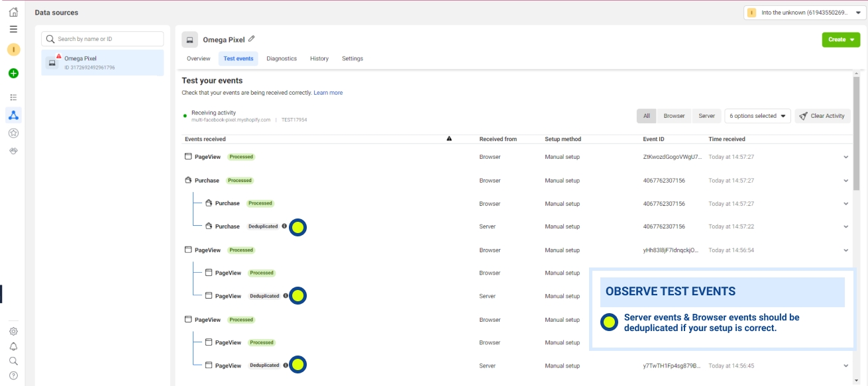Viewport: 868px width, 386px height.
Task: Open the 6 options selected dropdown
Action: point(757,116)
